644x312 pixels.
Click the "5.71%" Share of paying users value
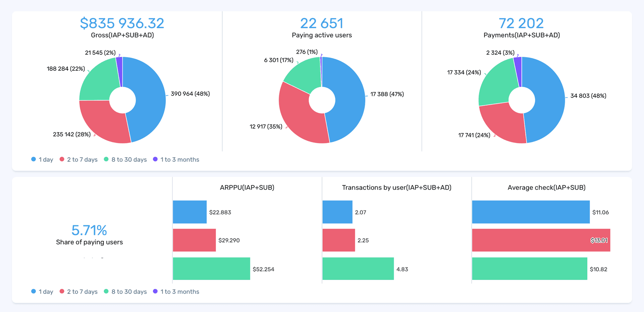coord(89,230)
